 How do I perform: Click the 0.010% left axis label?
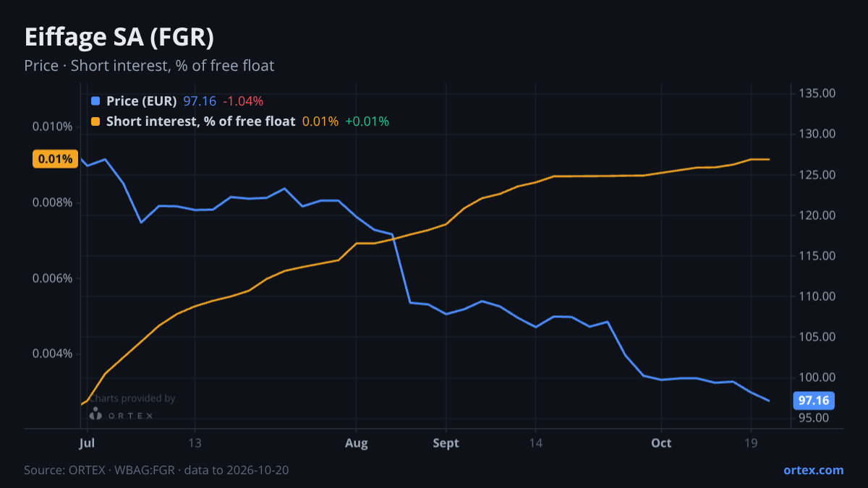coord(53,127)
